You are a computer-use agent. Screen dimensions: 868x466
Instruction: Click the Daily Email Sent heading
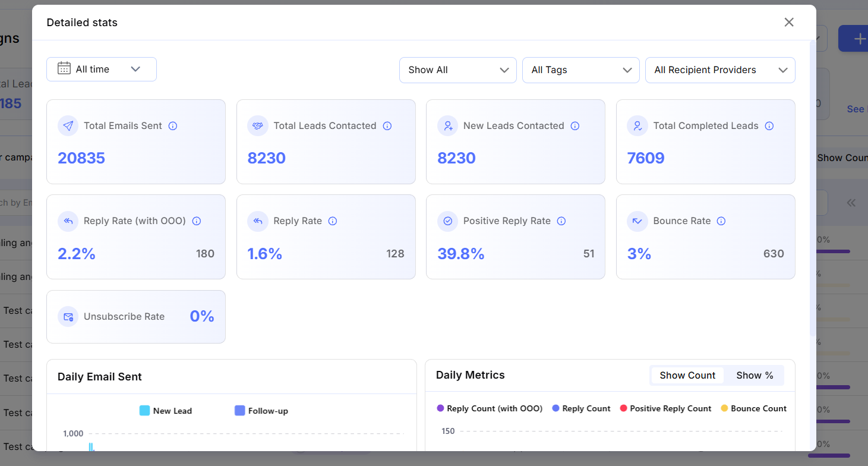tap(100, 377)
